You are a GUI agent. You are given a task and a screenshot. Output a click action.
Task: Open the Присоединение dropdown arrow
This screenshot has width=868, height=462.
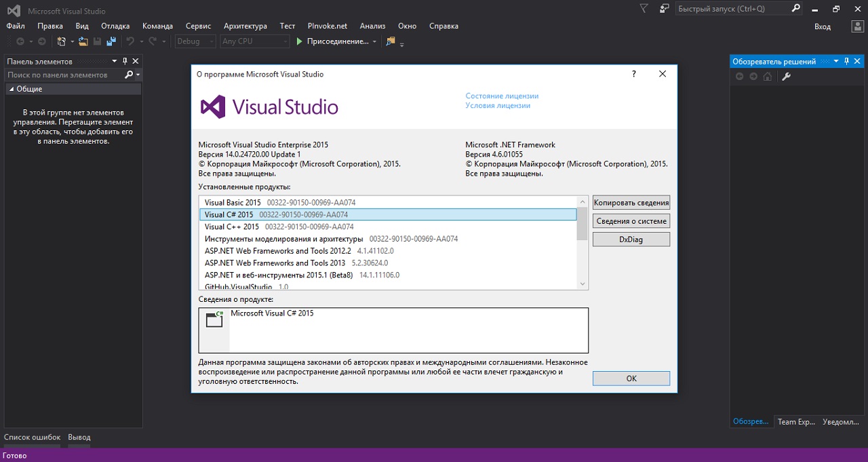point(374,41)
